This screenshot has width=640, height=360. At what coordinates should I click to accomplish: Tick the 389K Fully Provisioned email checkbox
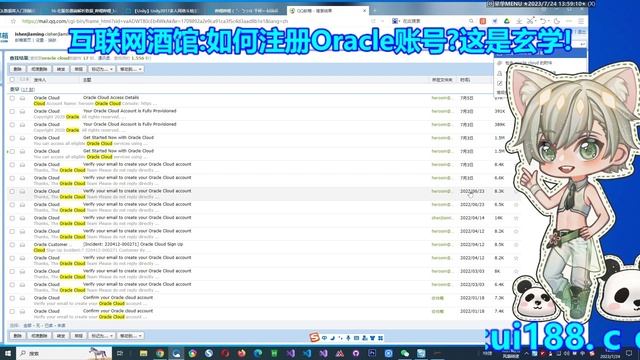[x=12, y=124]
